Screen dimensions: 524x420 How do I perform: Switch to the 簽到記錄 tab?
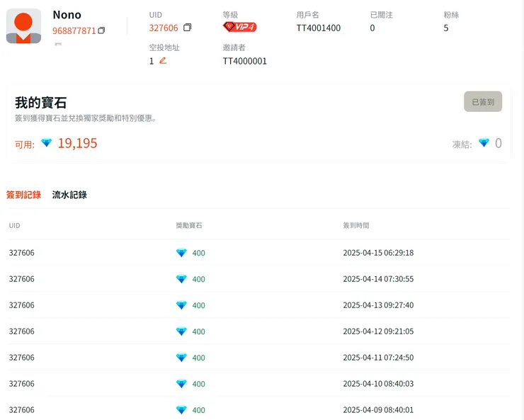tap(23, 195)
